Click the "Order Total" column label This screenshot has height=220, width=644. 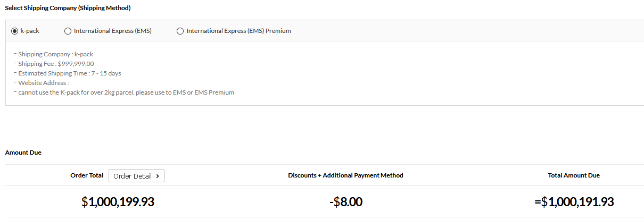(87, 175)
